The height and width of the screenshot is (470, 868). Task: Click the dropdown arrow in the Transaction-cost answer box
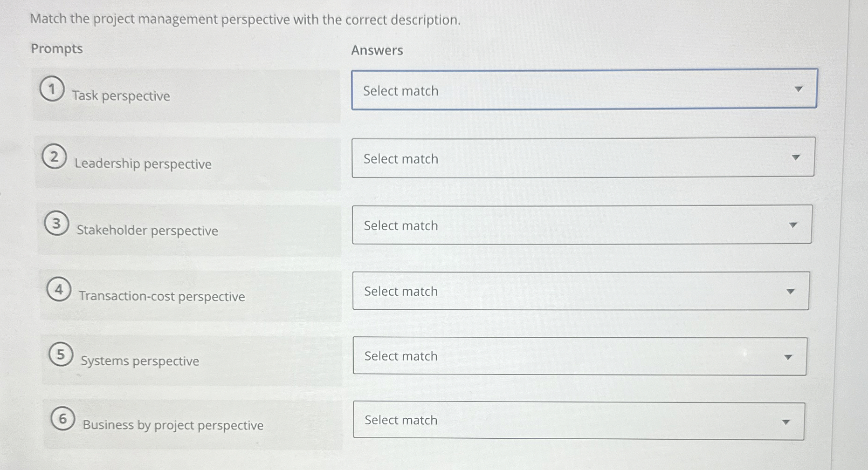[791, 291]
